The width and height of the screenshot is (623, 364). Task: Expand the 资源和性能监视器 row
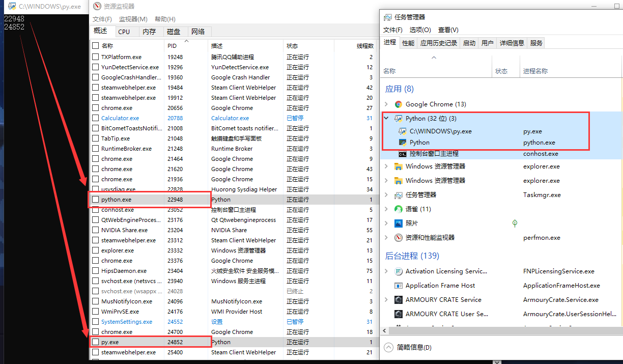point(386,238)
